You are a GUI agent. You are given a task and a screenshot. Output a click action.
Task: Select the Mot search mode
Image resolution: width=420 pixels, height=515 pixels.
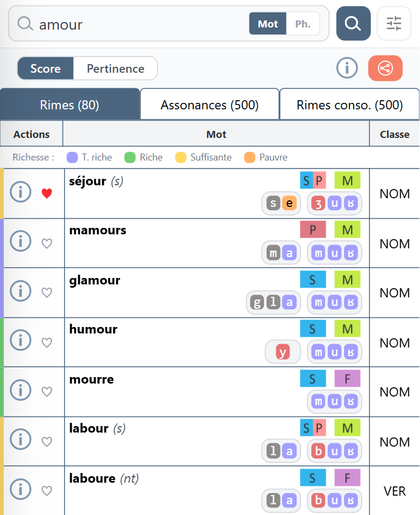tap(268, 24)
